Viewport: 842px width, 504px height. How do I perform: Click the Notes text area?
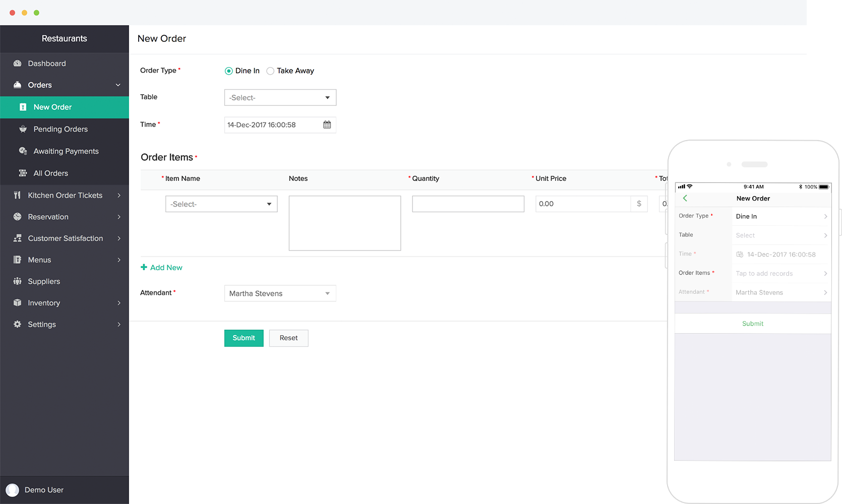[x=345, y=223]
